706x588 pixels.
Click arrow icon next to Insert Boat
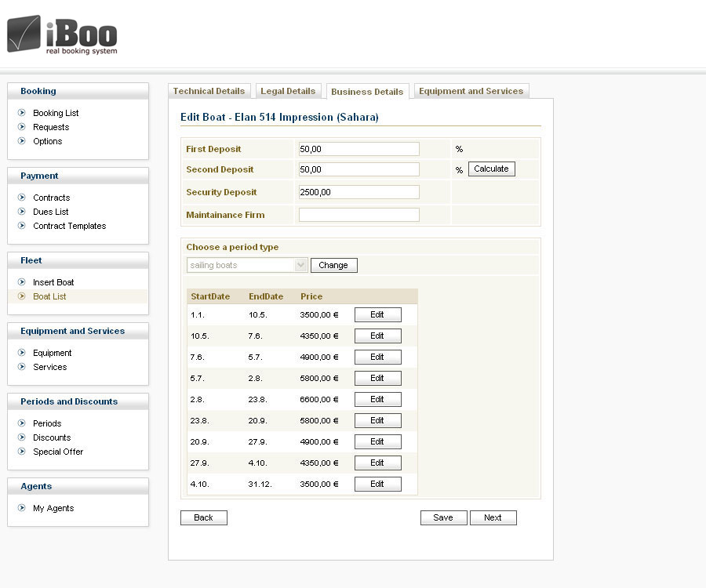pyautogui.click(x=22, y=282)
